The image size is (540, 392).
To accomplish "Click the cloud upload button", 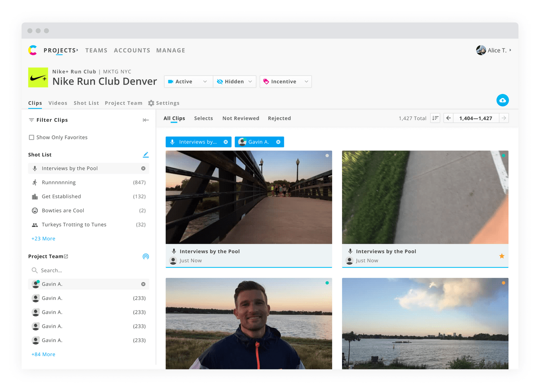I will 503,100.
